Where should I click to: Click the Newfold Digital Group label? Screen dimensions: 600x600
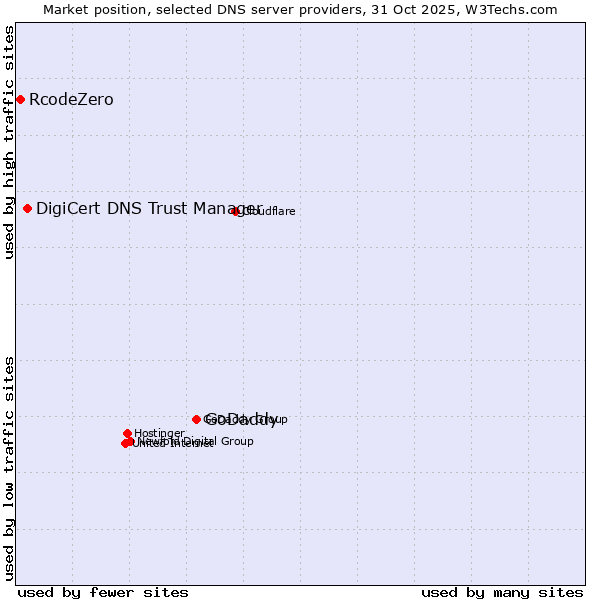click(x=215, y=441)
